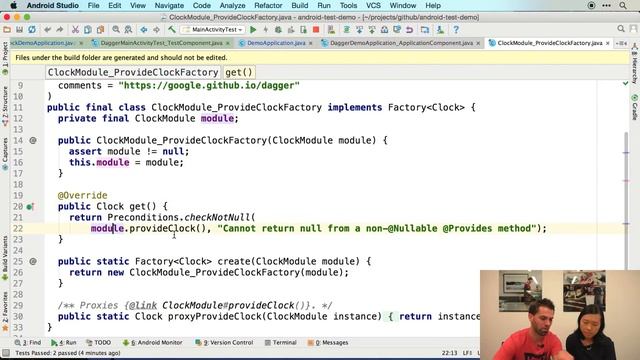Screen dimensions: 640x360
Task: Open the TODO tool window
Action: (x=99, y=342)
